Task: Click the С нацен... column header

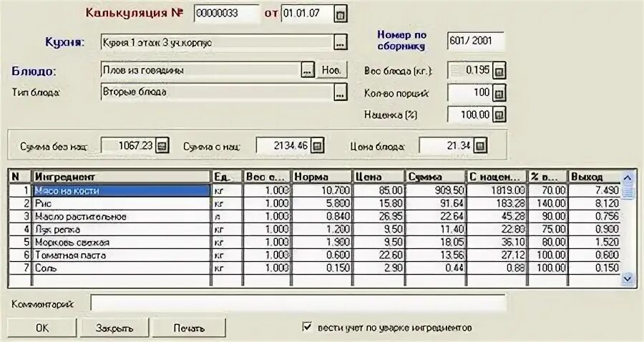Action: coord(497,177)
